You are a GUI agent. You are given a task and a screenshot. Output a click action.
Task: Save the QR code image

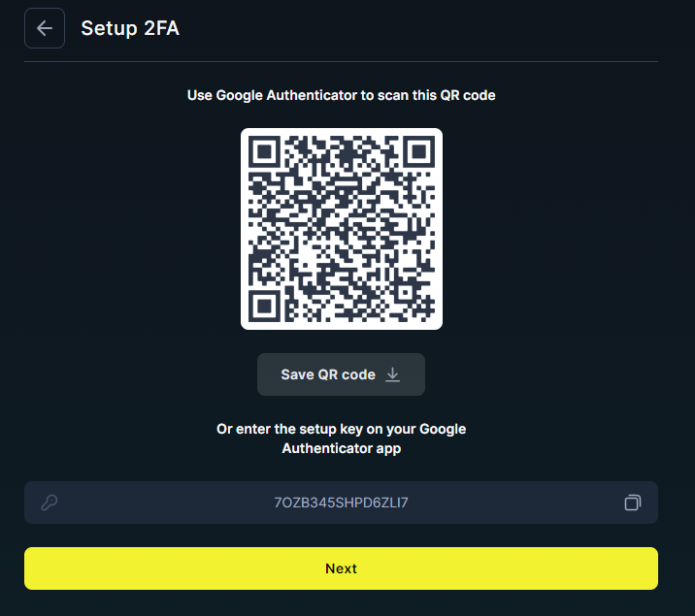[x=341, y=374]
